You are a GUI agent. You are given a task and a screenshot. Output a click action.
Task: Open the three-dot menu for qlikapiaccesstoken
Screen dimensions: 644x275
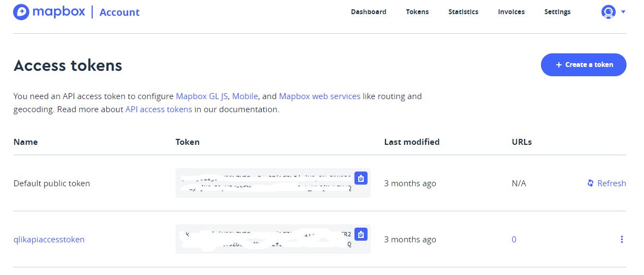(x=622, y=240)
